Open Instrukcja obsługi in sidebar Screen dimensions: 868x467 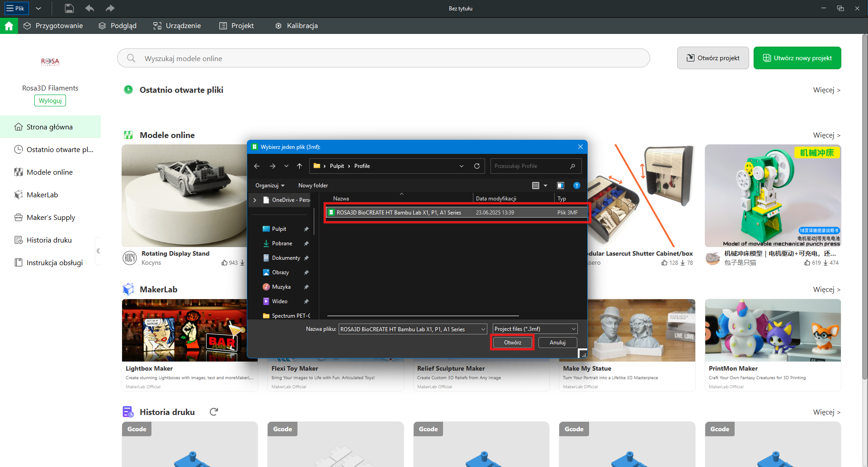50,262
